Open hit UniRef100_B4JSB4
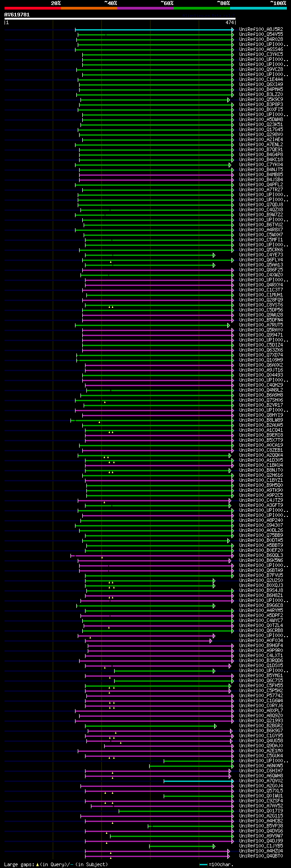This screenshot has height=868, width=291. coord(261,180)
